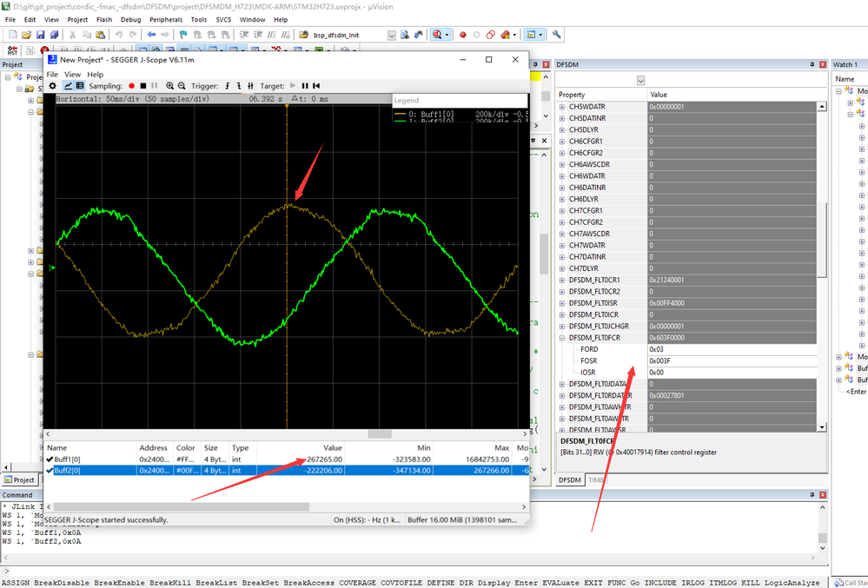Toggle J-Scope data table view icon
Screen dimensions: 868x588
[80, 86]
